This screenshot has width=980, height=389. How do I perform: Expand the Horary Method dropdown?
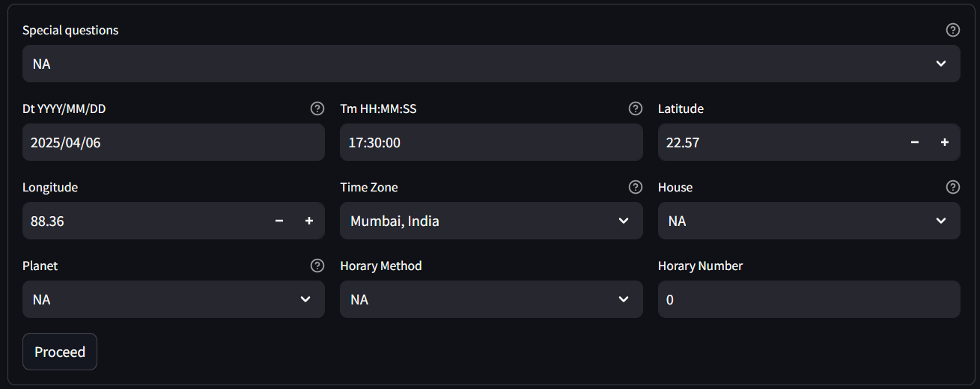pos(491,299)
